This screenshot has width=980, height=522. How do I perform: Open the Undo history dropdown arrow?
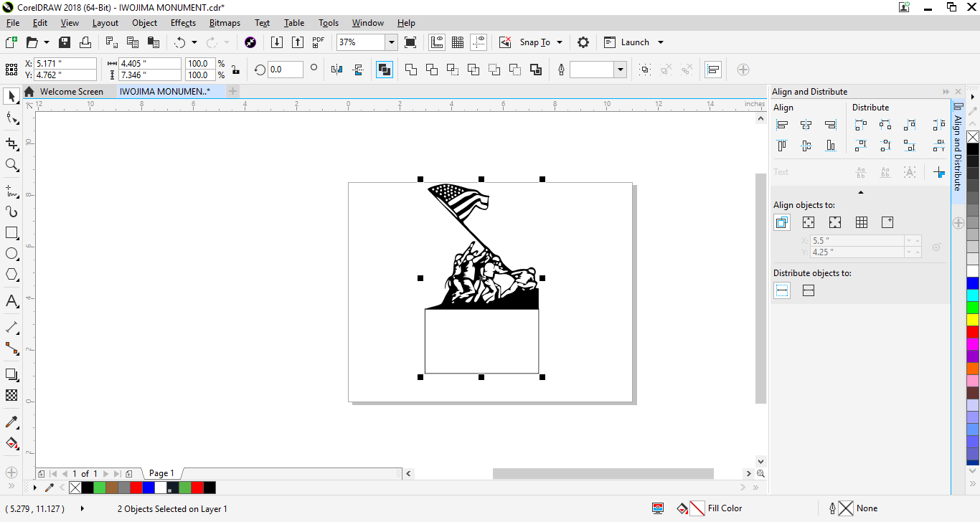194,42
